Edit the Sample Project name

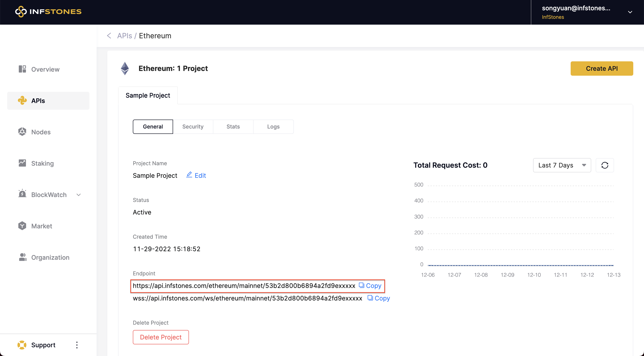[196, 175]
